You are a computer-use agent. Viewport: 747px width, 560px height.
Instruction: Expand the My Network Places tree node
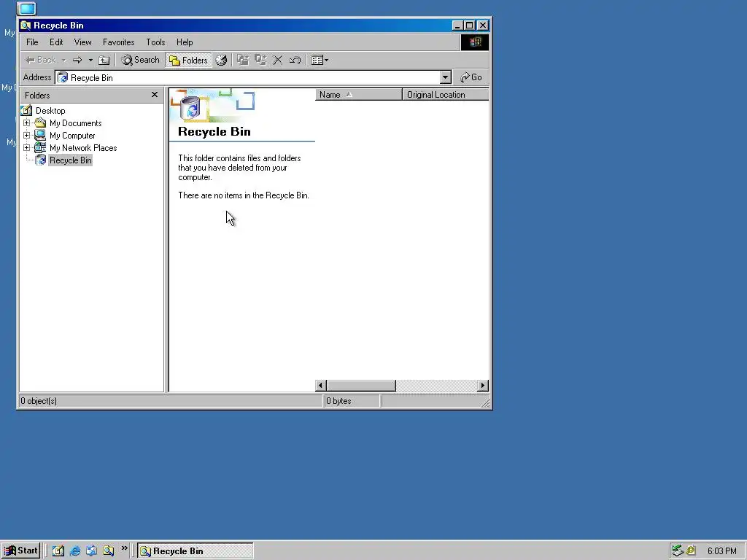pyautogui.click(x=27, y=147)
